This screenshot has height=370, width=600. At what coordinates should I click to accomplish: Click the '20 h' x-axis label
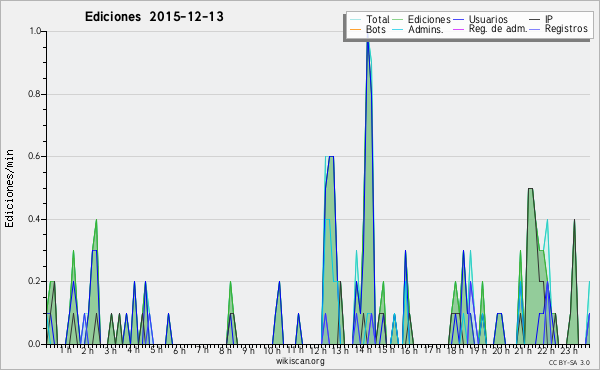501,350
